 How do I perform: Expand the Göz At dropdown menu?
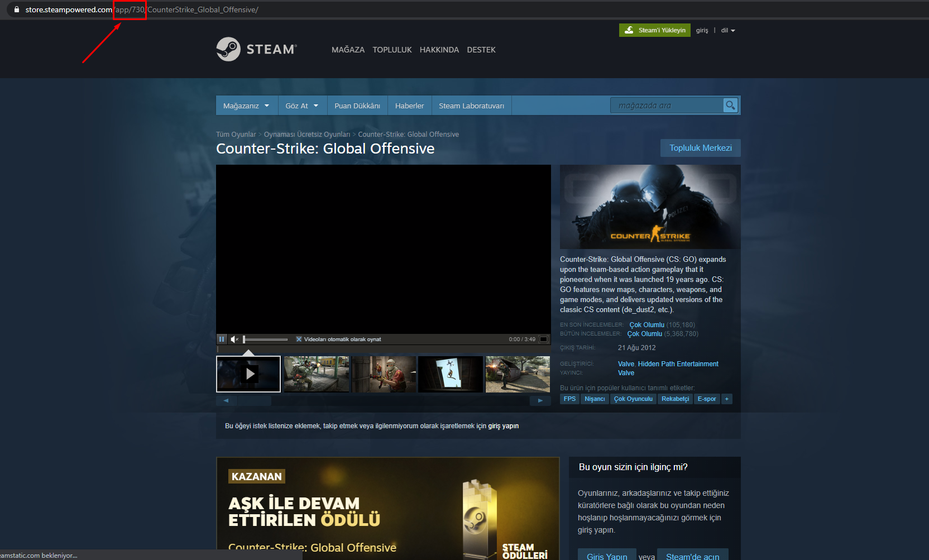(x=301, y=106)
